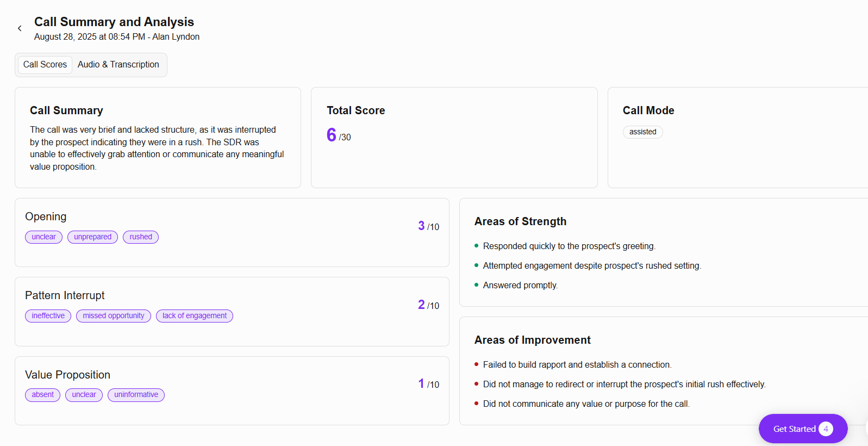Click the Get Started button
This screenshot has height=446, width=868.
click(x=803, y=429)
